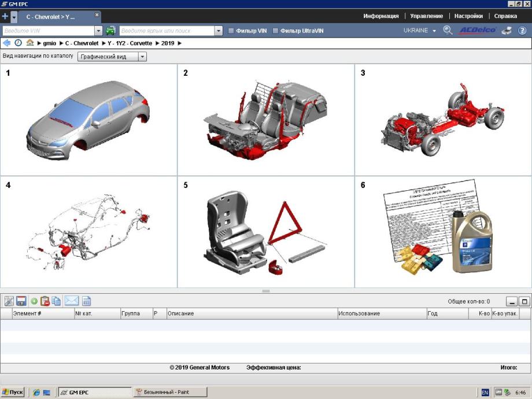Open the ACDelco logo link
Screen dimensions: 532x399
(x=478, y=30)
